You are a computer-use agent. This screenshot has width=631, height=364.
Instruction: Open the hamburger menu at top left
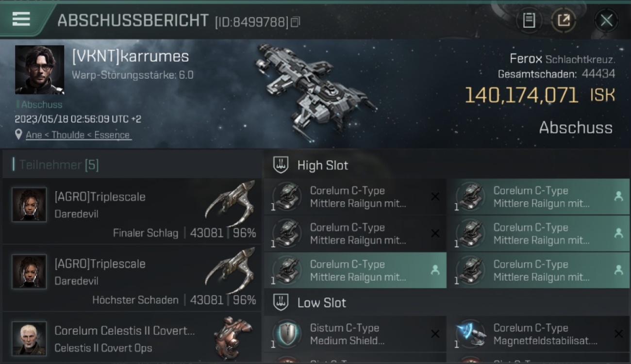21,19
